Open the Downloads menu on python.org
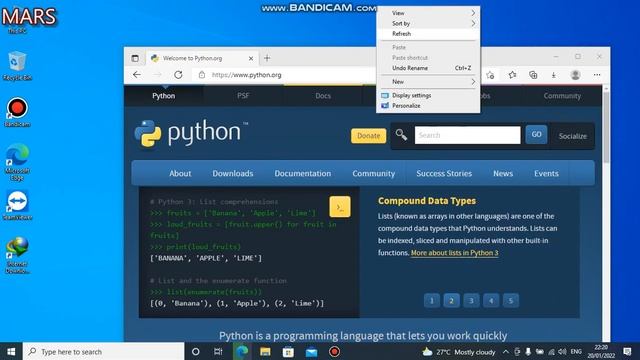The height and width of the screenshot is (360, 640). 233,173
